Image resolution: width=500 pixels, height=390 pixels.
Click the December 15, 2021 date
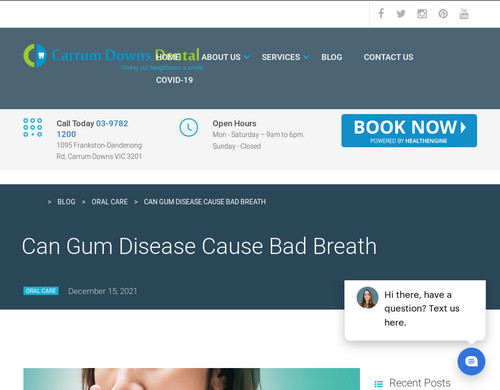point(103,291)
